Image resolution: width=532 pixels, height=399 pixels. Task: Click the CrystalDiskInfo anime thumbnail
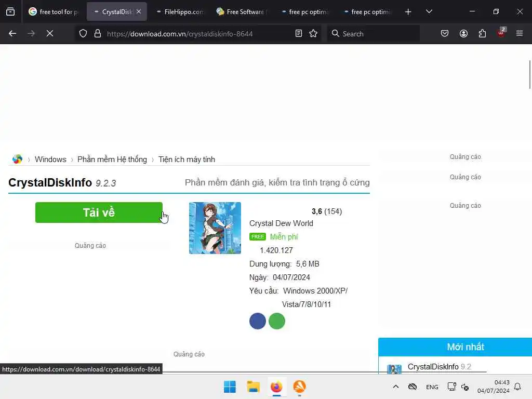point(215,228)
